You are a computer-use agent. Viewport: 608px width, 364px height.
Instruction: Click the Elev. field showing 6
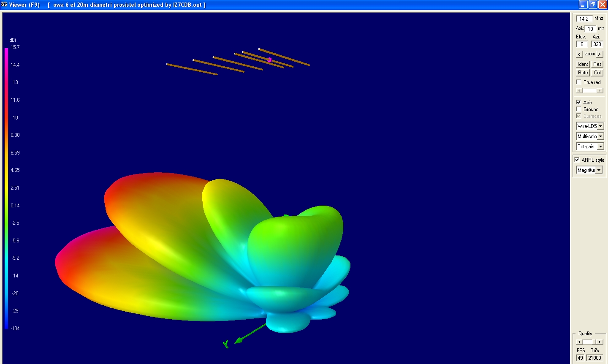pyautogui.click(x=582, y=44)
